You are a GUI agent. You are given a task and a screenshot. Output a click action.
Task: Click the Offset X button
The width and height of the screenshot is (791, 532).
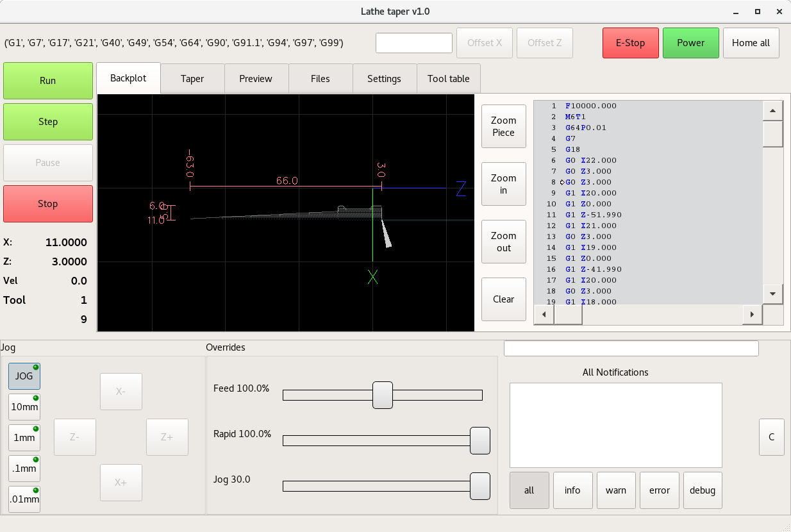coord(485,43)
